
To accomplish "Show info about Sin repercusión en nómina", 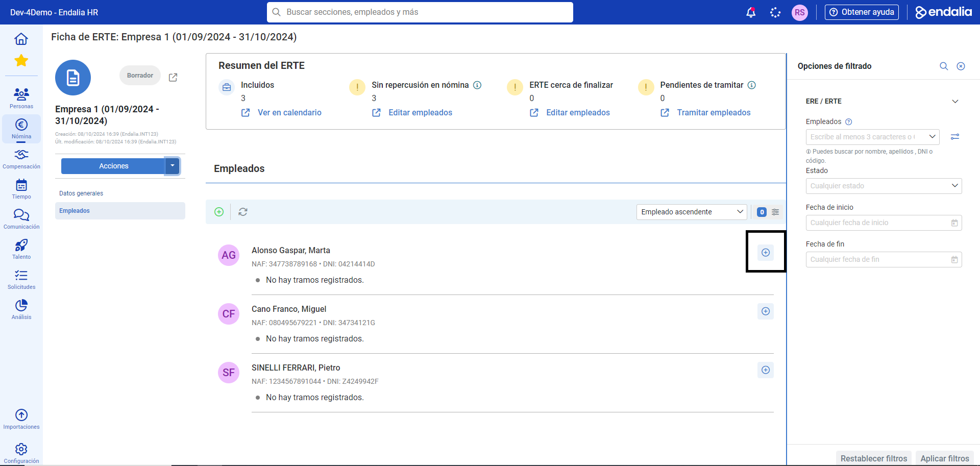I will [477, 85].
